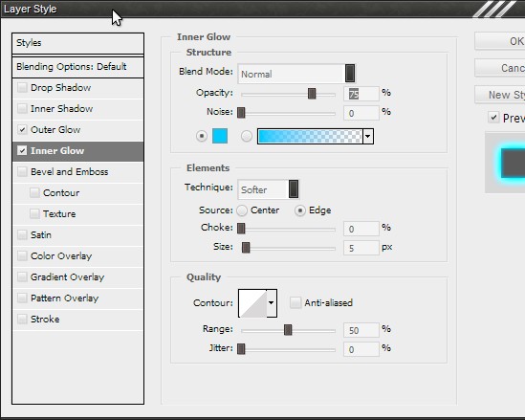Open the cyan glow color swatch
525x420 pixels.
click(x=220, y=136)
